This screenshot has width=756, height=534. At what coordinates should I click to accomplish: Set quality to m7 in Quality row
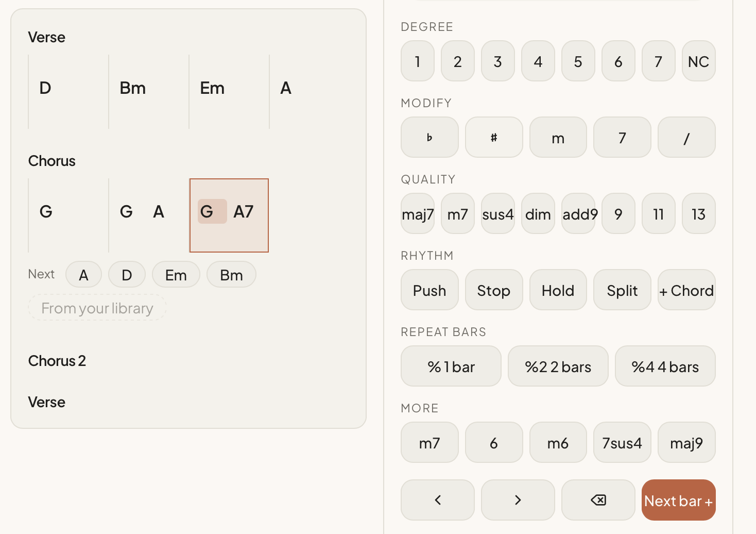coord(458,213)
